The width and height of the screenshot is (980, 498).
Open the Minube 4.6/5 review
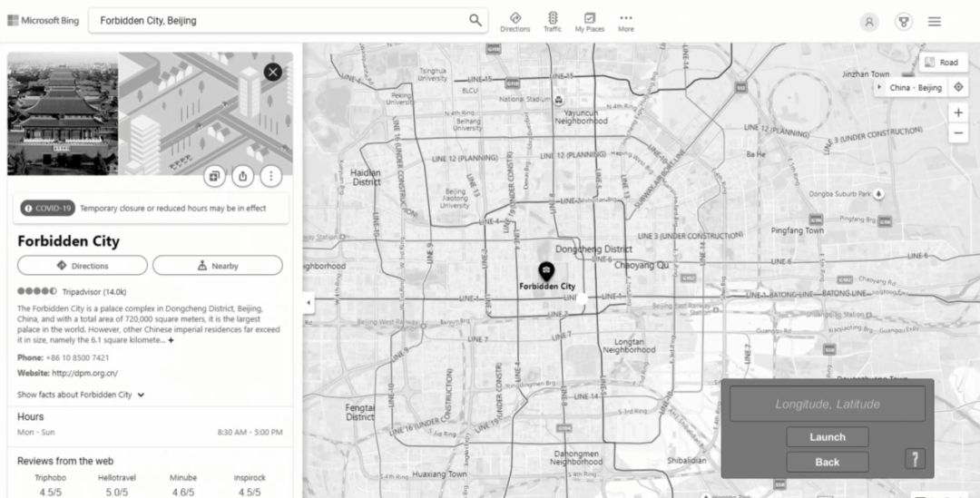(x=183, y=485)
